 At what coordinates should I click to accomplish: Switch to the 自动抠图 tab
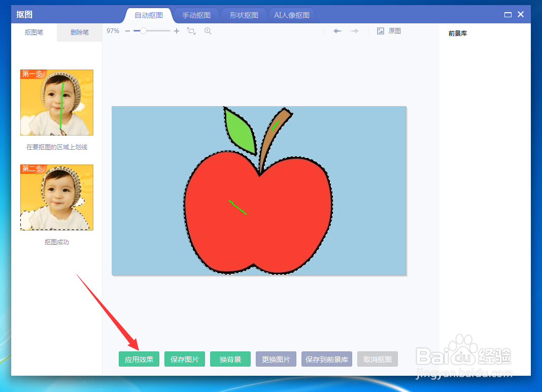149,16
